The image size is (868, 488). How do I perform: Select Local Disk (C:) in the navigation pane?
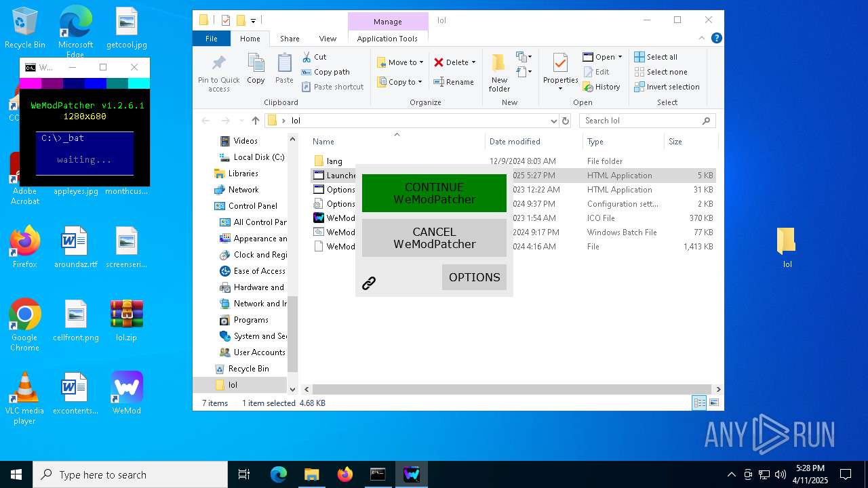click(252, 157)
